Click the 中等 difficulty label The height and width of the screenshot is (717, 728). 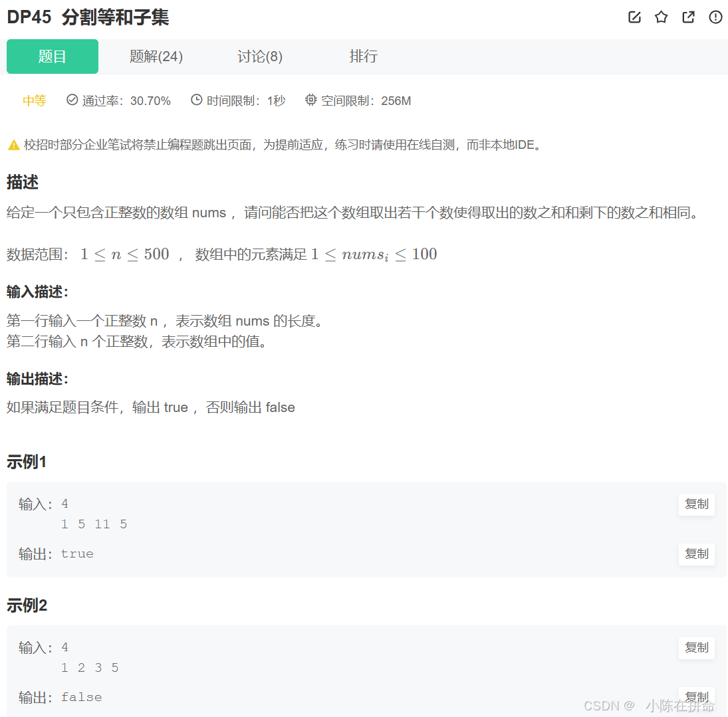[x=35, y=101]
